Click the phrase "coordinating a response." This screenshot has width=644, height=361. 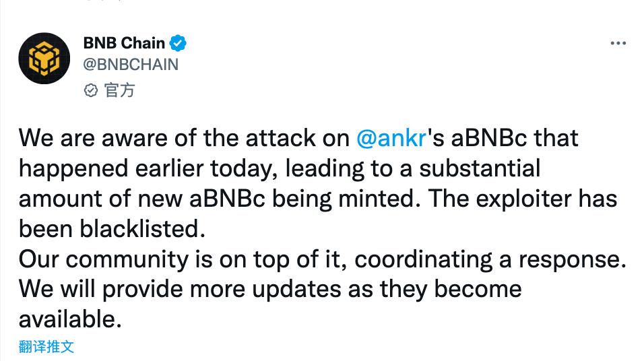490,260
